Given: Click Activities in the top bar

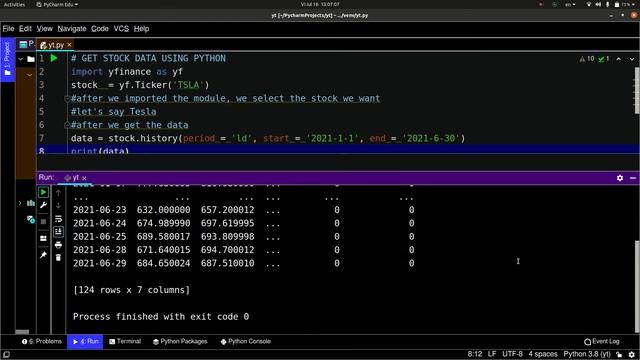Looking at the screenshot, I should (x=14, y=4).
